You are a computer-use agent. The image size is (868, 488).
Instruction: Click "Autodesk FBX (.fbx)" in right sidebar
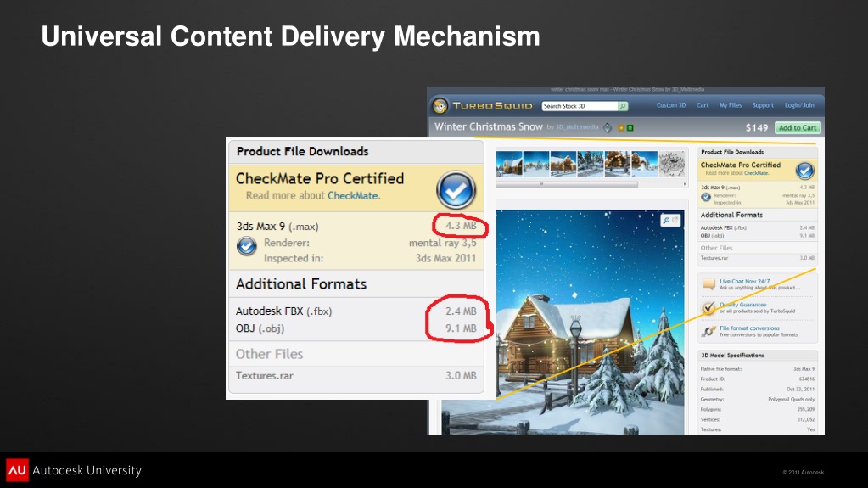coord(723,227)
